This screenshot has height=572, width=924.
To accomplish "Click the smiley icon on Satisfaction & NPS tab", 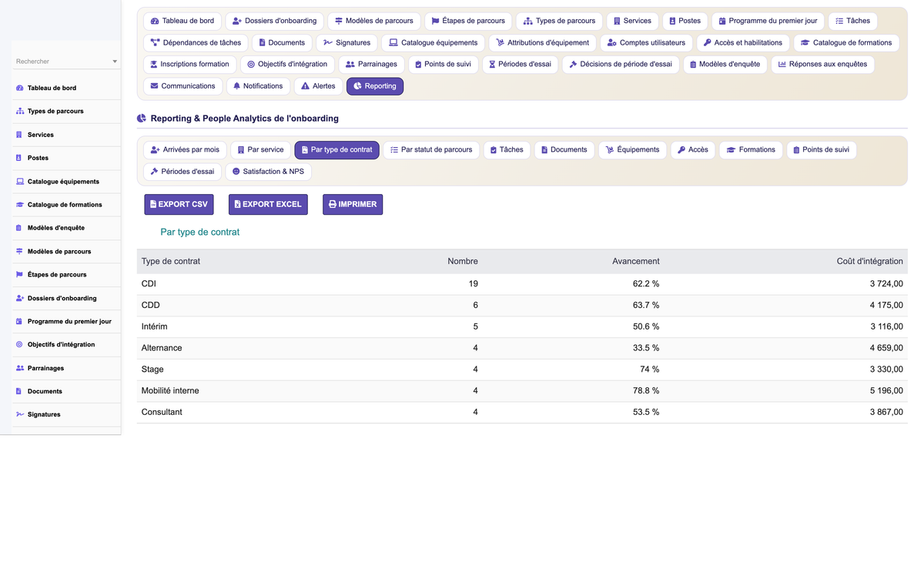I will [236, 172].
